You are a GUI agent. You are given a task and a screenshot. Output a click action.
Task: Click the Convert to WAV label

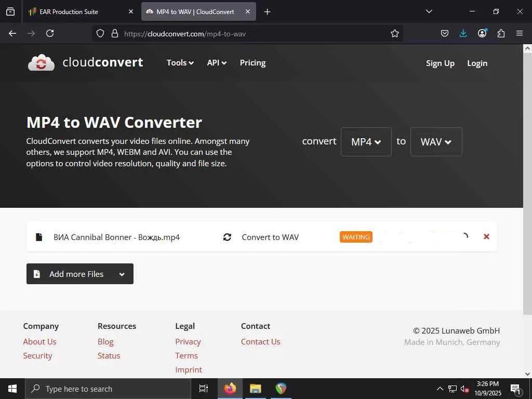pyautogui.click(x=270, y=237)
